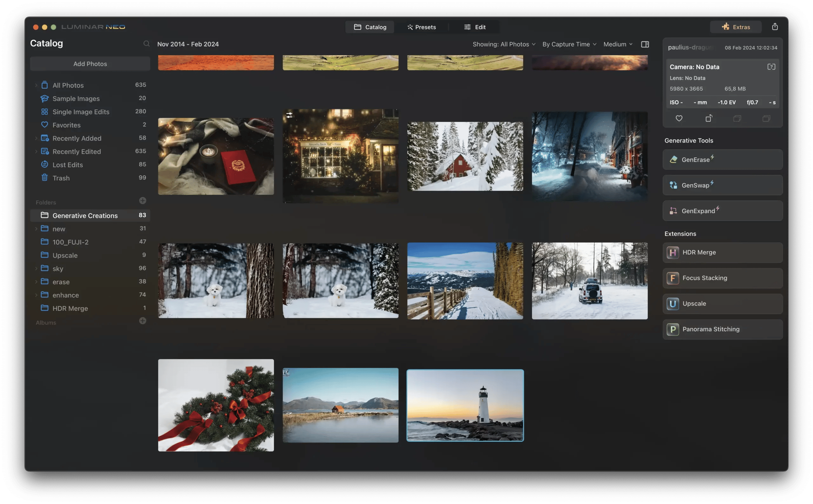Screen dimensions: 813x504
Task: Select the 100_FUJI-2 folder
Action: [90, 242]
